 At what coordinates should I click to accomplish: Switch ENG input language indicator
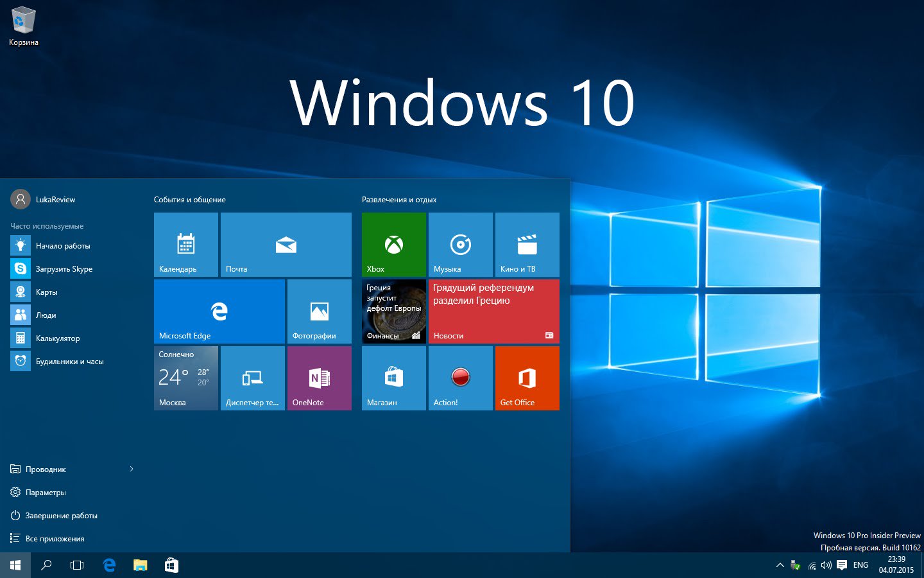pyautogui.click(x=860, y=565)
